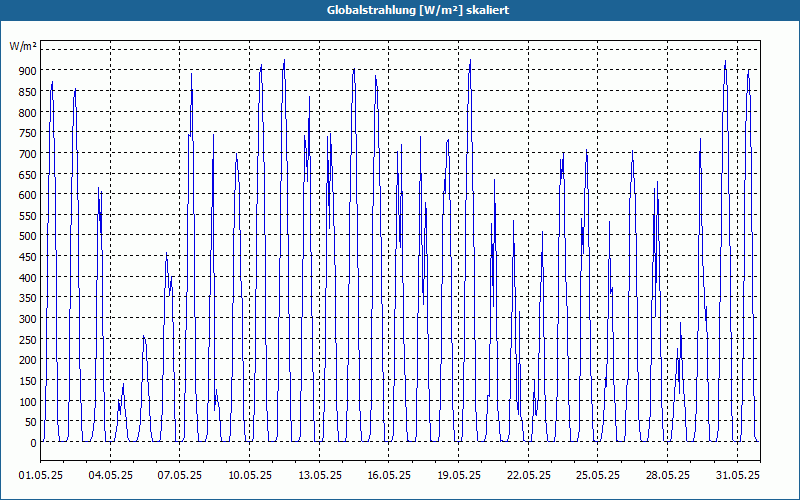Click the 450 y-axis label
The width and height of the screenshot is (800, 500).
[28, 258]
